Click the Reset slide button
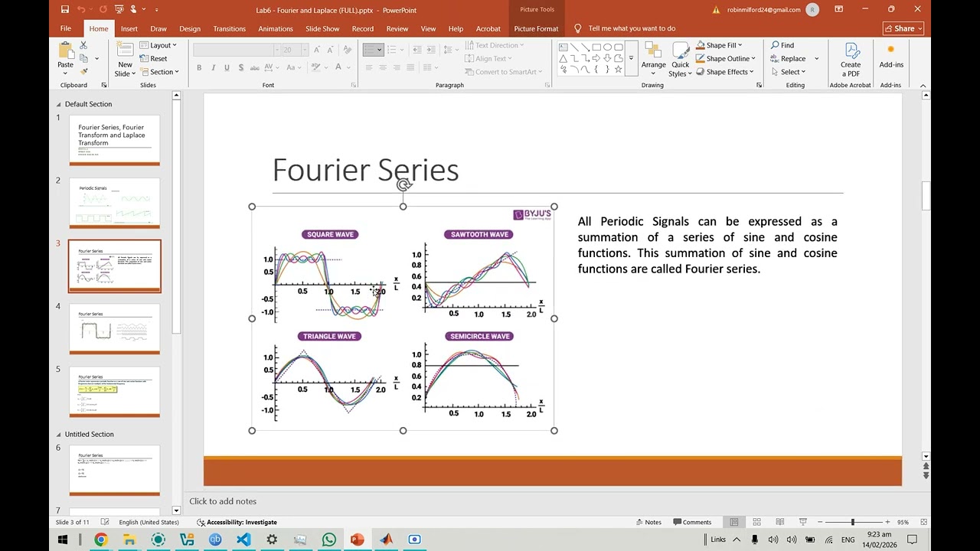980x551 pixels. [154, 58]
